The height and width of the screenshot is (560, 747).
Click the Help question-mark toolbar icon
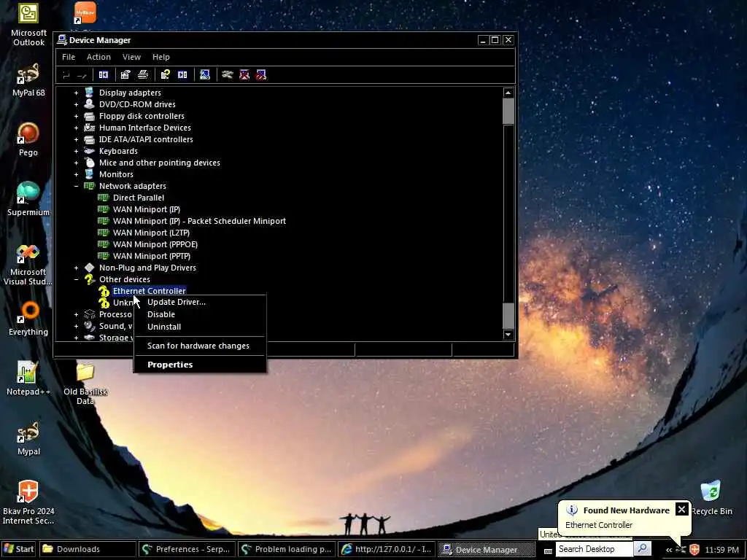tap(166, 75)
